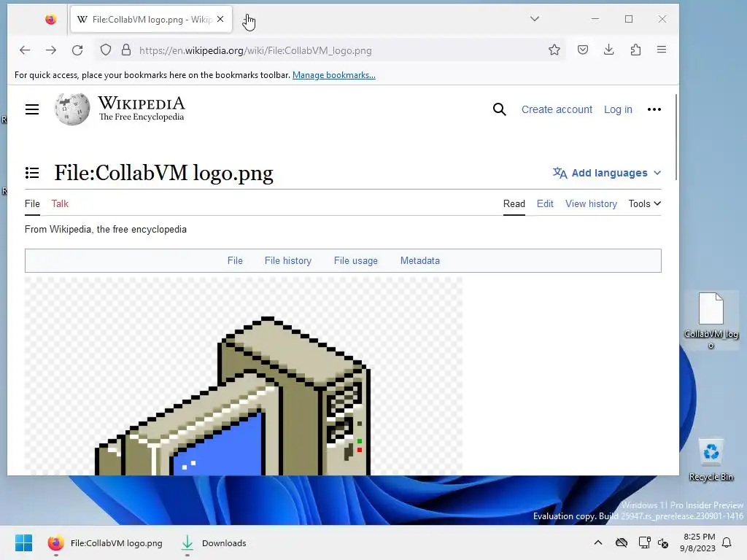The image size is (747, 560).
Task: Click the URL address bar
Action: [329, 50]
